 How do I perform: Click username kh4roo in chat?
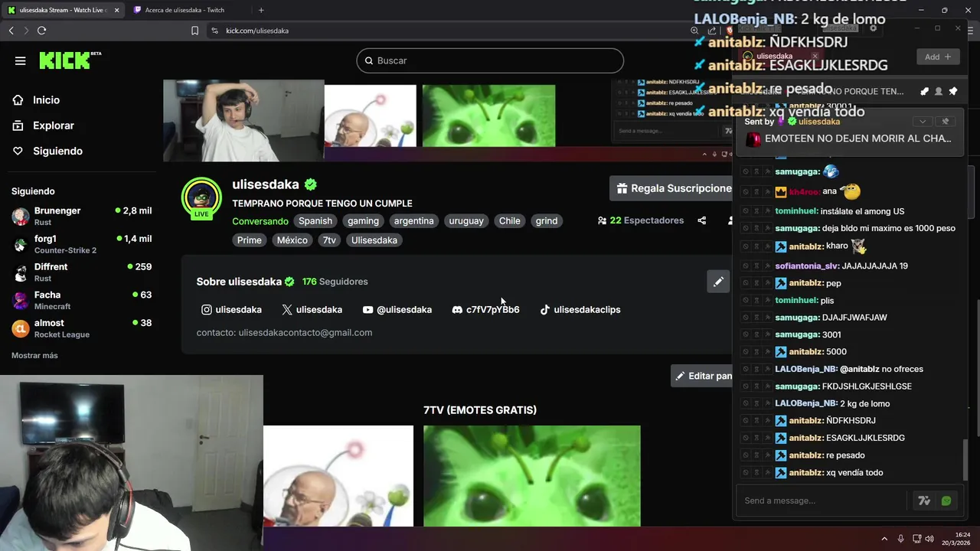pyautogui.click(x=805, y=192)
